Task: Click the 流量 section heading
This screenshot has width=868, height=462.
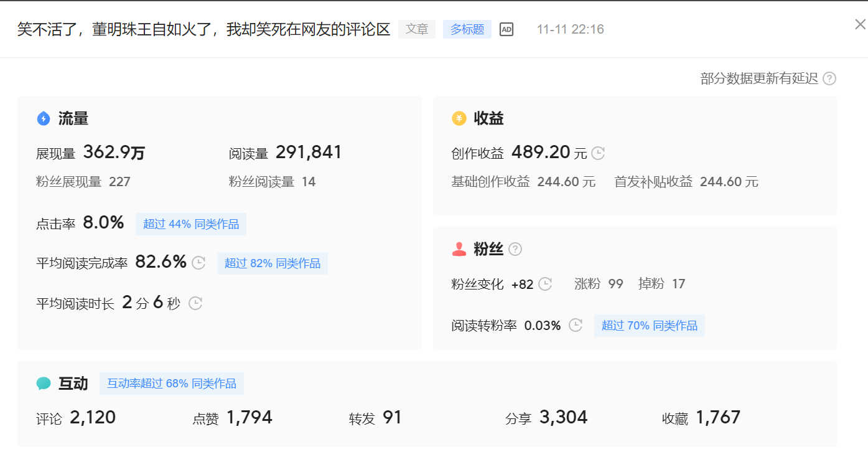Action: pos(73,118)
